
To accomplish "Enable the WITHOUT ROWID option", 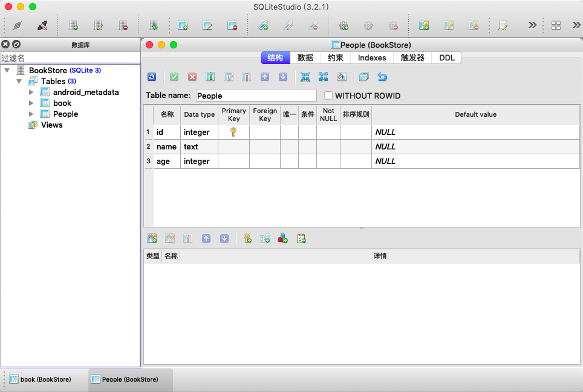I will tap(328, 95).
